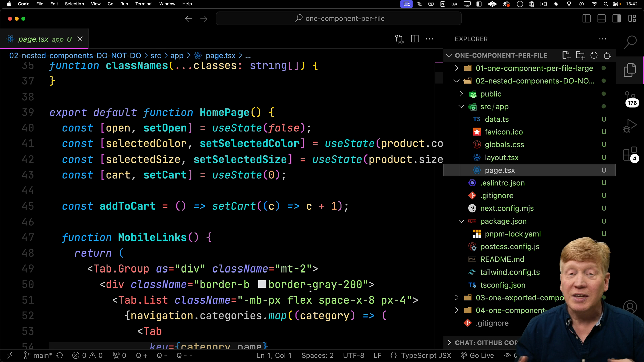Go forward in navigation history
644x362 pixels.
[204, 19]
